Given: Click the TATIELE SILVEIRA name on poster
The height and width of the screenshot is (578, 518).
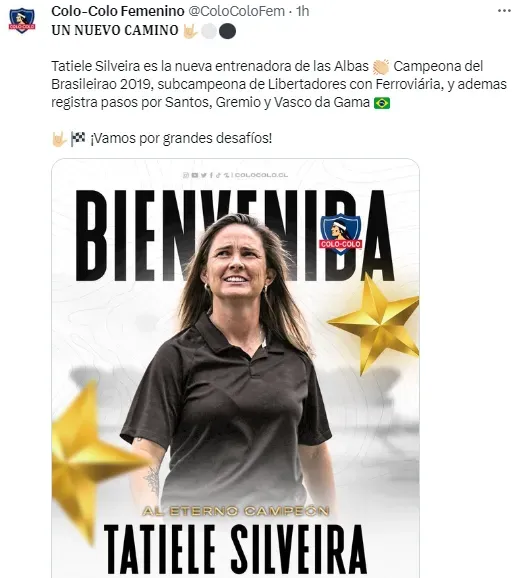Looking at the screenshot, I should [235, 551].
